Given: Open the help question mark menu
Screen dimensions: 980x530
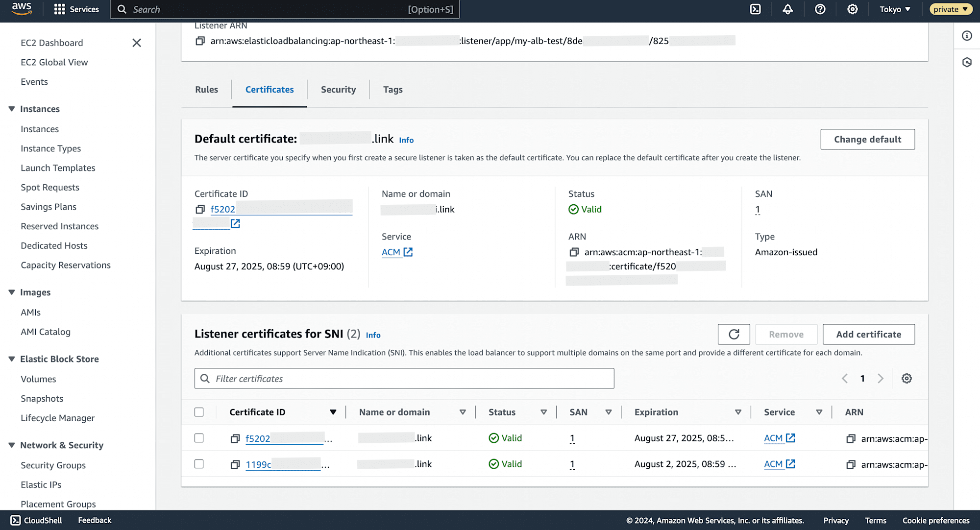Looking at the screenshot, I should tap(820, 9).
